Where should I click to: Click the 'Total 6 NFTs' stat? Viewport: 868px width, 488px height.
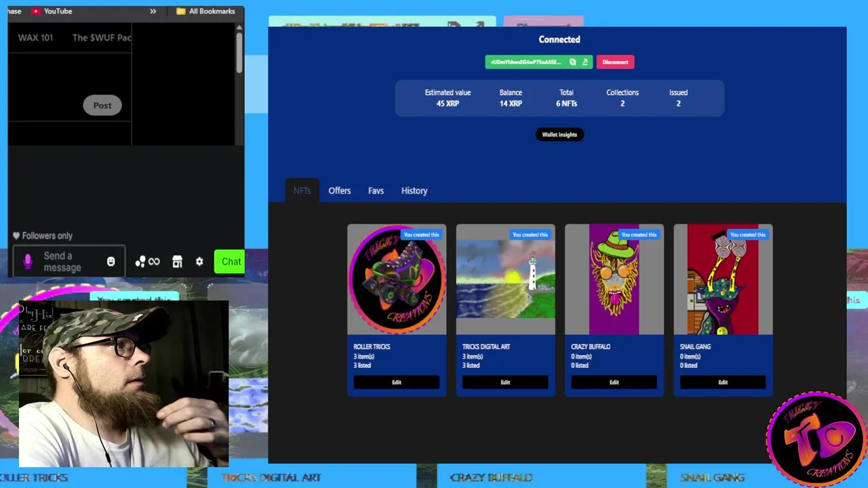566,98
